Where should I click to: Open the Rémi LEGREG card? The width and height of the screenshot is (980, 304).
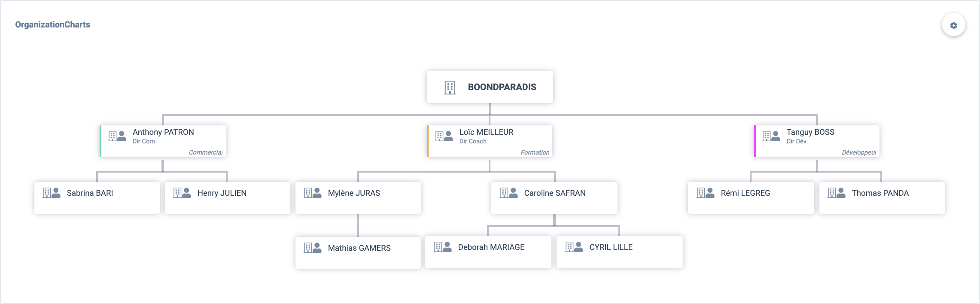pyautogui.click(x=751, y=198)
